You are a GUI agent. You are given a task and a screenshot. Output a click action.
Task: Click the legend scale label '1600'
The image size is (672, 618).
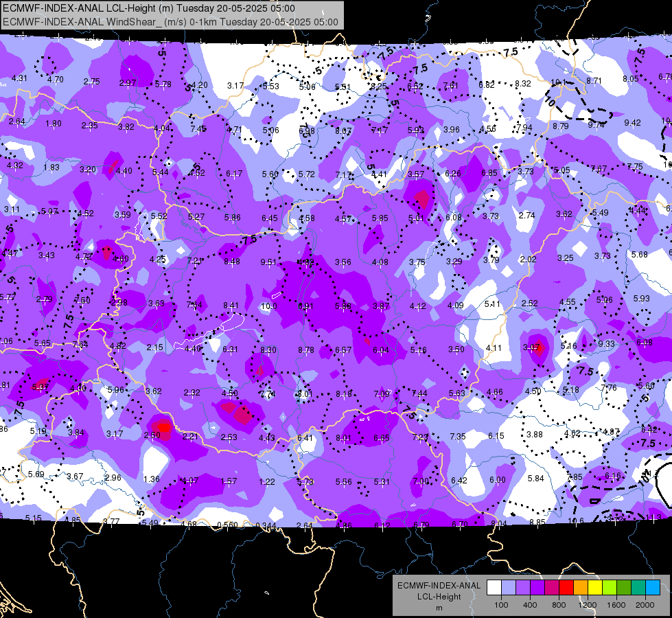point(616,605)
